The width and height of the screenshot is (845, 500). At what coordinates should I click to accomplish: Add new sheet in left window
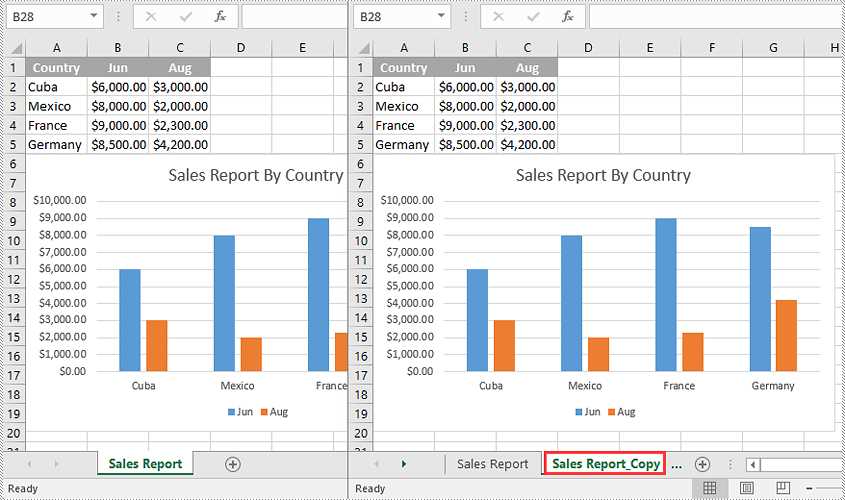tap(233, 464)
